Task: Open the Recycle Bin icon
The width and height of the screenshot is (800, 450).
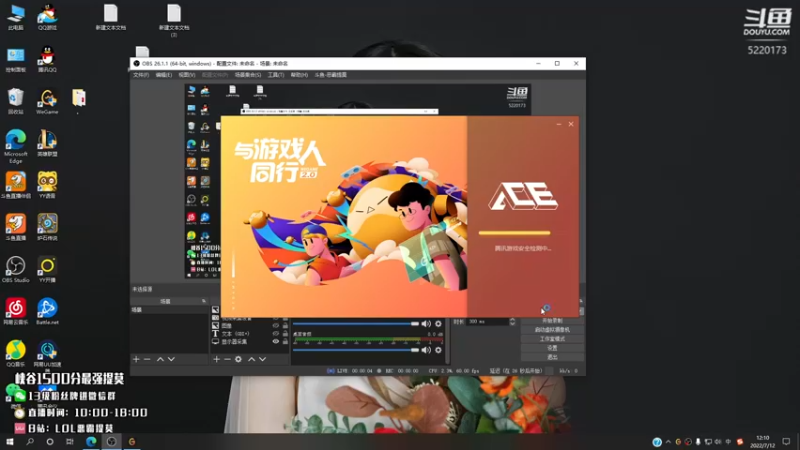Action: click(16, 102)
